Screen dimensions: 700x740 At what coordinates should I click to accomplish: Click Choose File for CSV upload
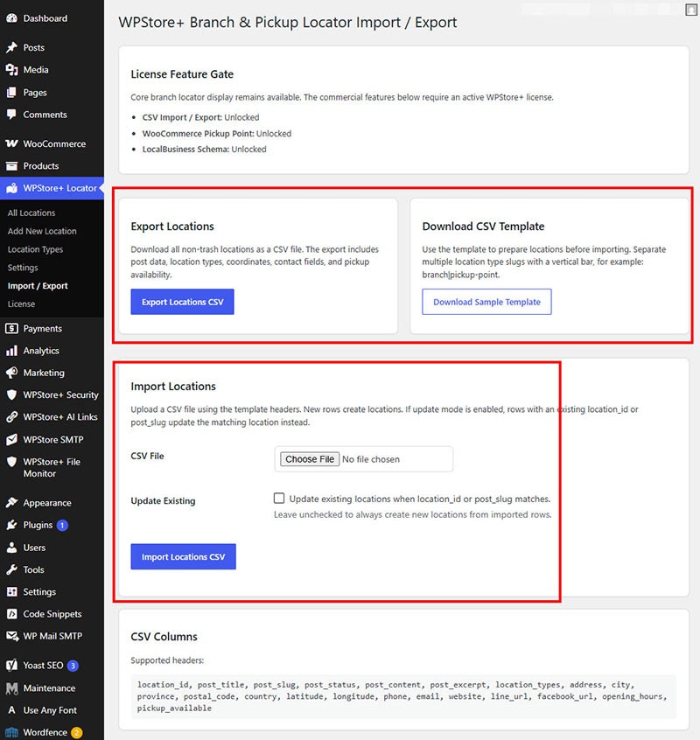pyautogui.click(x=310, y=459)
